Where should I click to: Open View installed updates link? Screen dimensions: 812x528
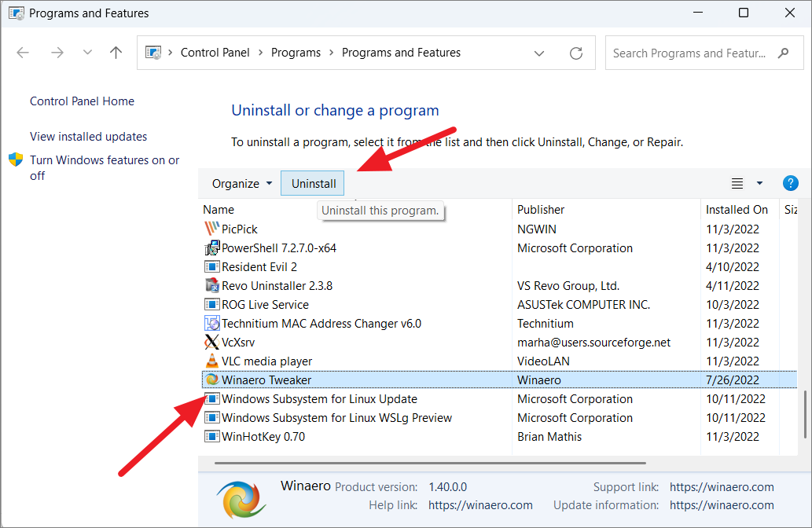tap(89, 137)
